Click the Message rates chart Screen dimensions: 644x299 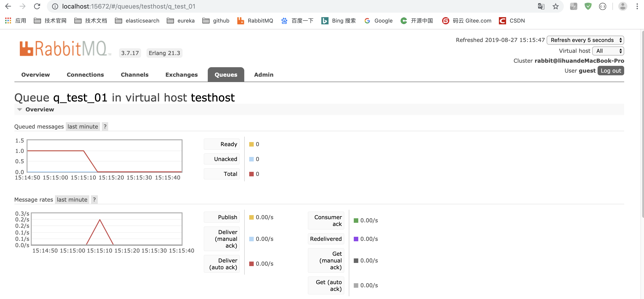107,229
